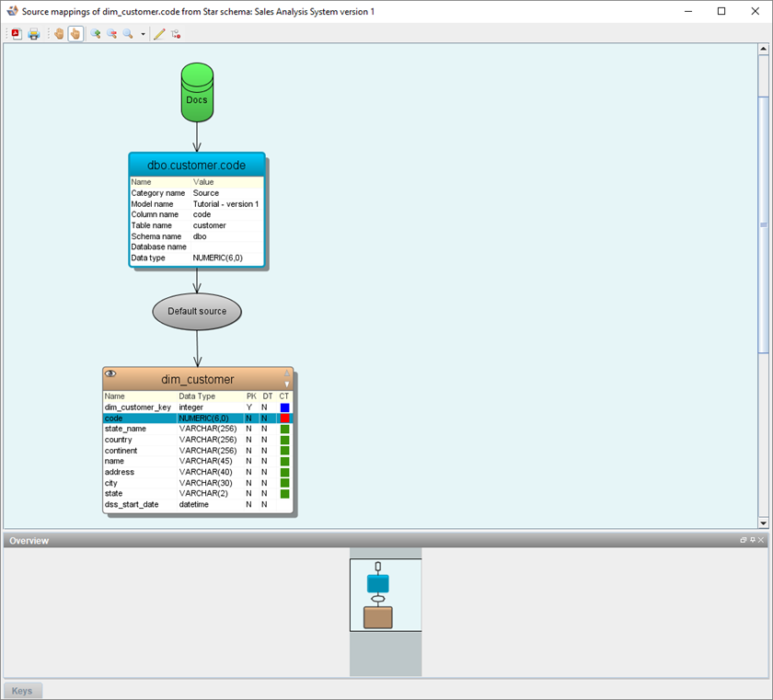Click the node-with-red-dot layout icon

coord(176,34)
